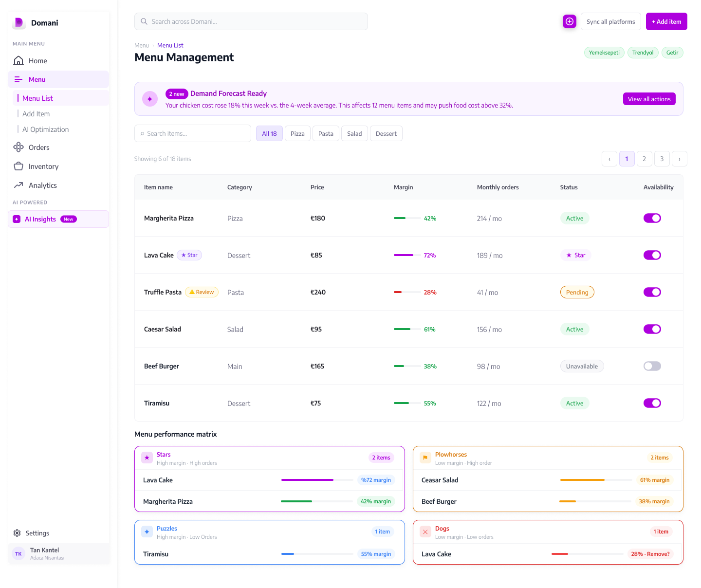Image resolution: width=701 pixels, height=588 pixels.
Task: Filter items by Pizza
Action: click(297, 133)
